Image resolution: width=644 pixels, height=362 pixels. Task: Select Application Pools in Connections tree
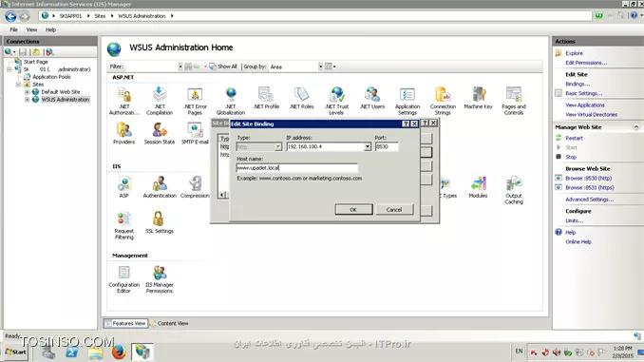coord(51,77)
